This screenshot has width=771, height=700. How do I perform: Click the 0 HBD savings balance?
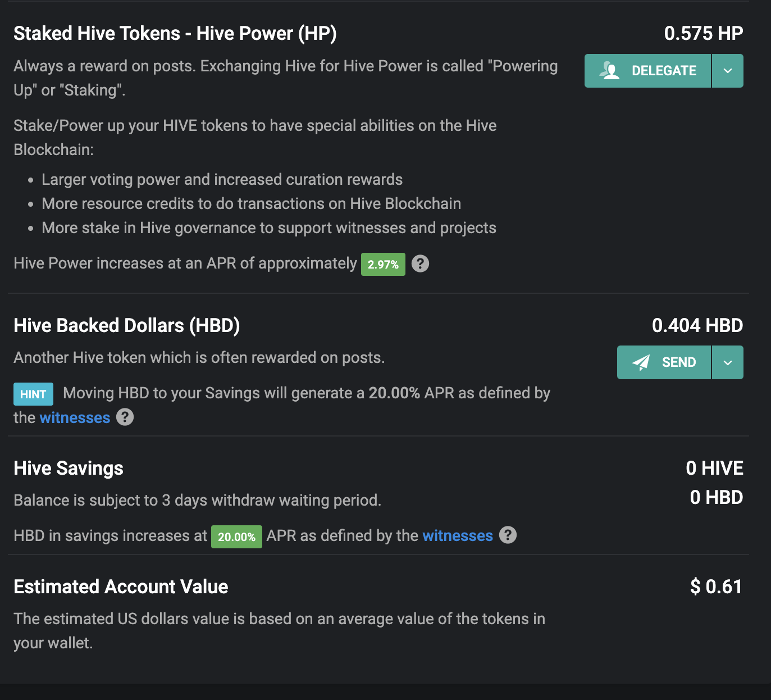point(717,497)
